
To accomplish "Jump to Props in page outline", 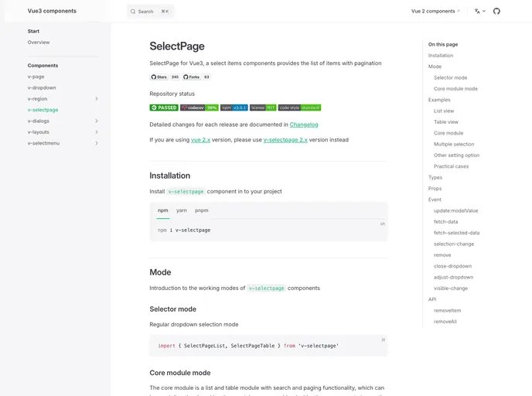I will coord(435,188).
